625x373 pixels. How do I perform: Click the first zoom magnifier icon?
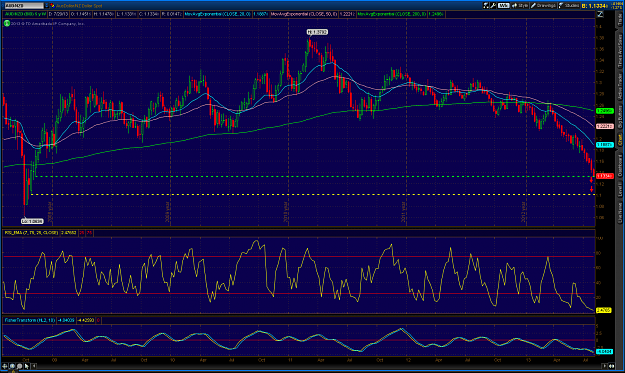12,366
